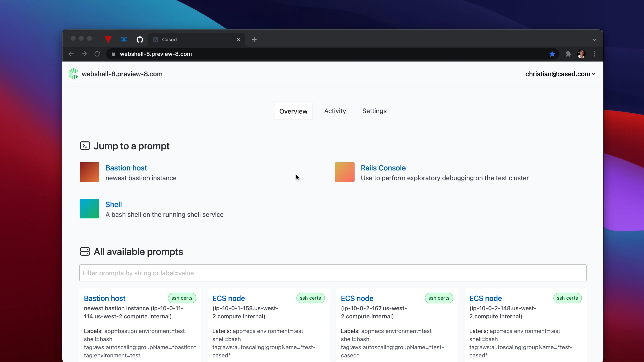
Task: Select the Overview tab
Action: point(293,111)
